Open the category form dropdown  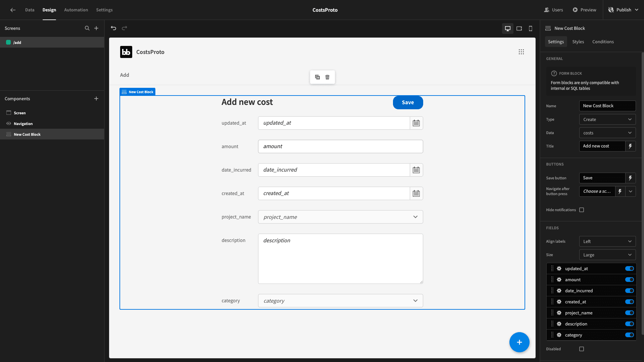(x=340, y=301)
